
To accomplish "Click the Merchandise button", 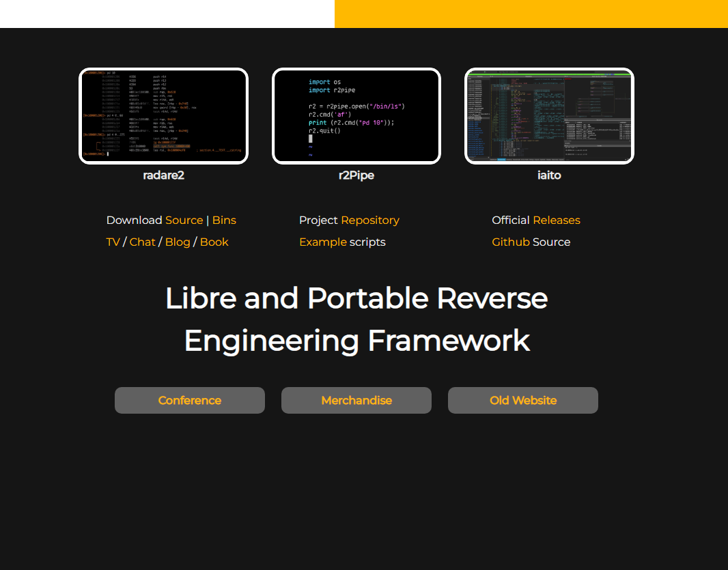I will point(356,400).
